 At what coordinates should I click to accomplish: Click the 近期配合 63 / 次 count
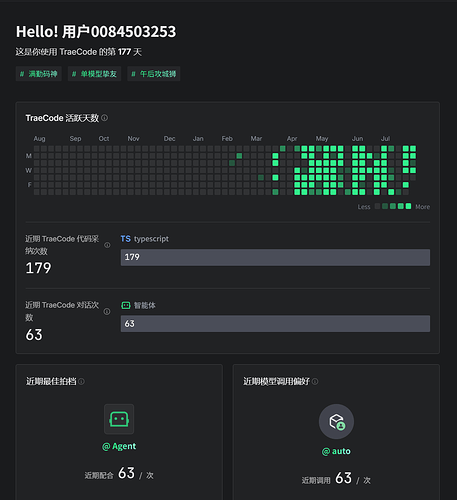[x=119, y=474]
